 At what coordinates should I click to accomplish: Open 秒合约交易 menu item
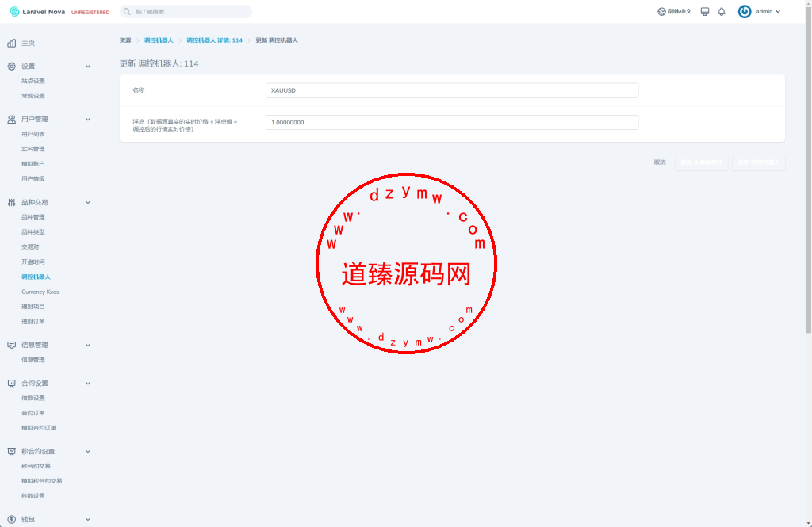[x=36, y=466]
